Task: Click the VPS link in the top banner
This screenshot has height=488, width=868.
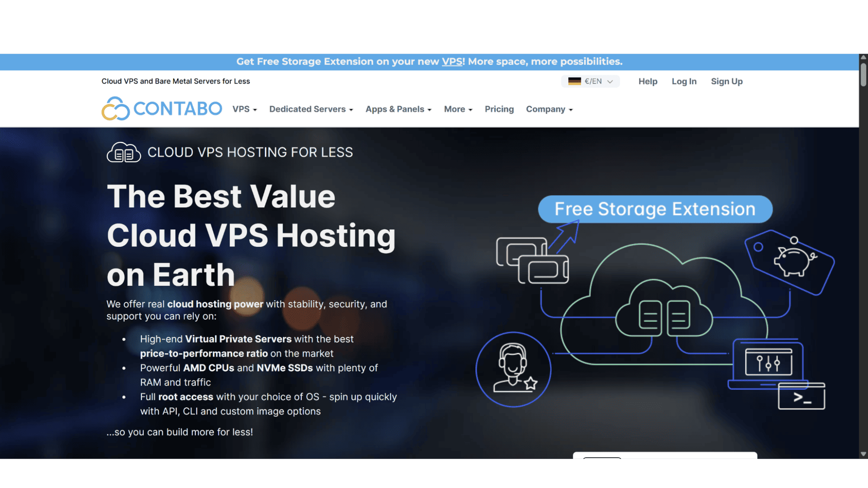Action: (x=452, y=62)
